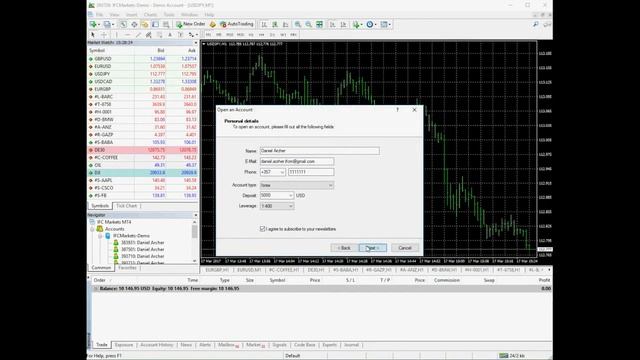Open the phone country code dropdown
This screenshot has width=640, height=360.
pyautogui.click(x=282, y=172)
